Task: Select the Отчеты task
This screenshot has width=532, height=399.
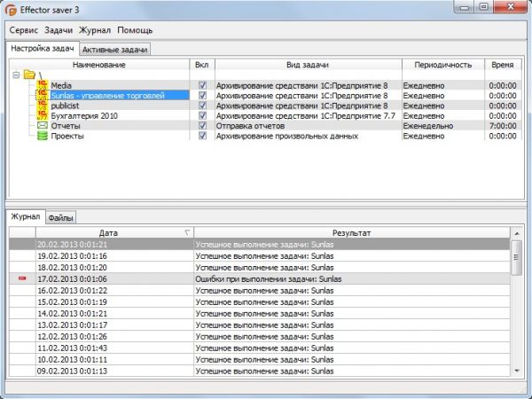Action: 66,126
